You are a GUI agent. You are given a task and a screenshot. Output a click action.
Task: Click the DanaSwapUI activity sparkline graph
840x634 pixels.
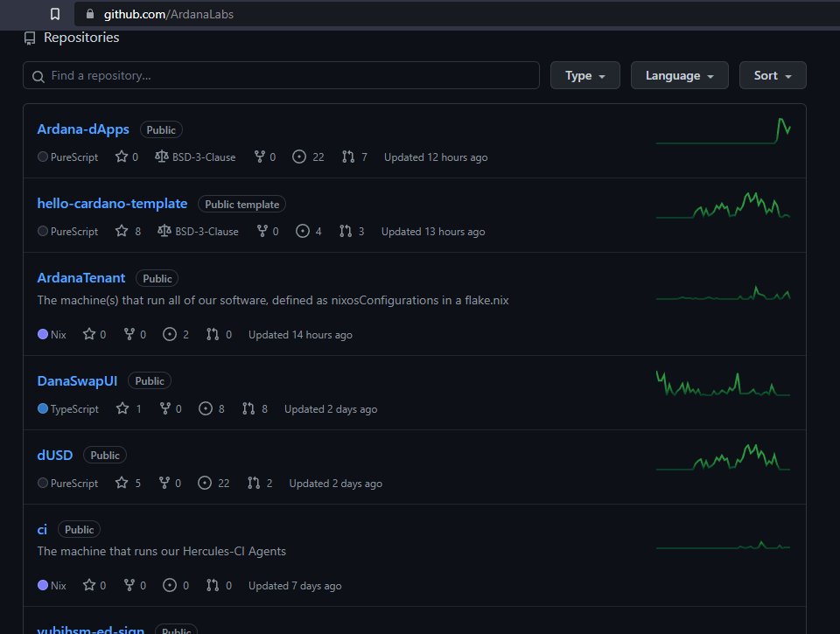[x=724, y=383]
